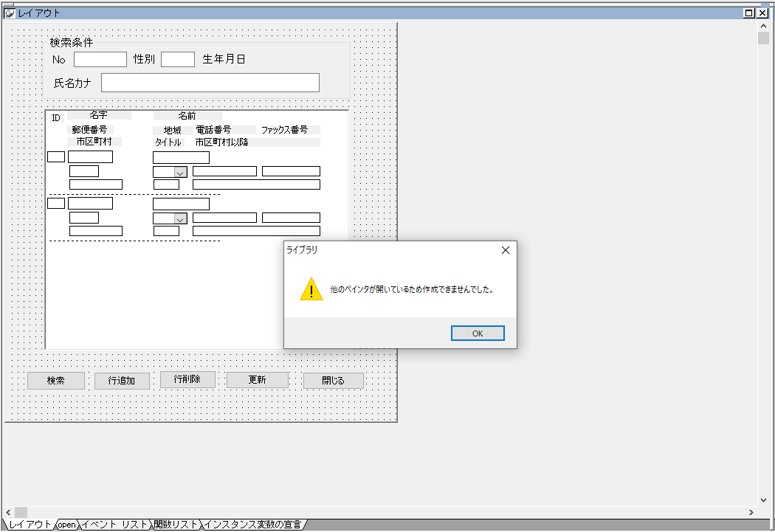Image resolution: width=775 pixels, height=532 pixels.
Task: Switch to the 関数リスト tab
Action: (176, 525)
